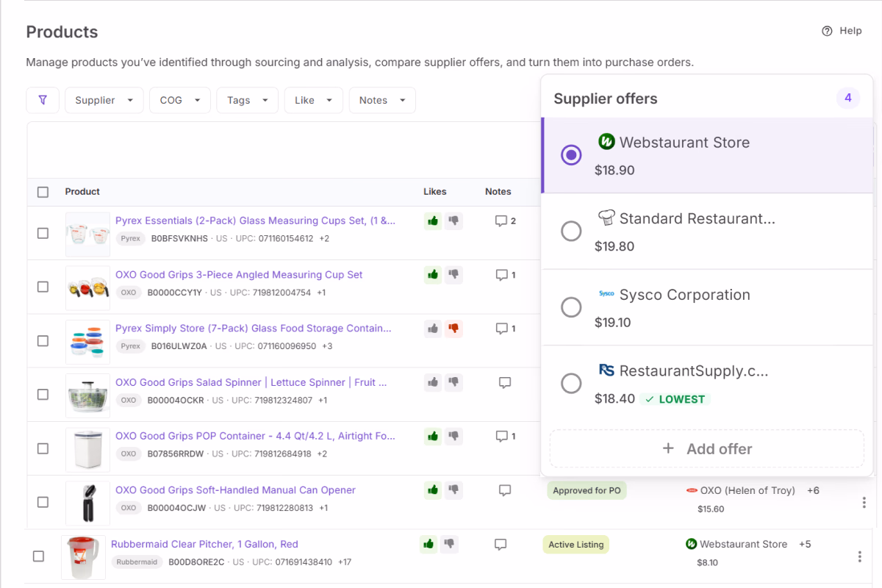Image resolution: width=882 pixels, height=588 pixels.
Task: Like the OXO Salad Spinner product
Action: click(x=433, y=382)
